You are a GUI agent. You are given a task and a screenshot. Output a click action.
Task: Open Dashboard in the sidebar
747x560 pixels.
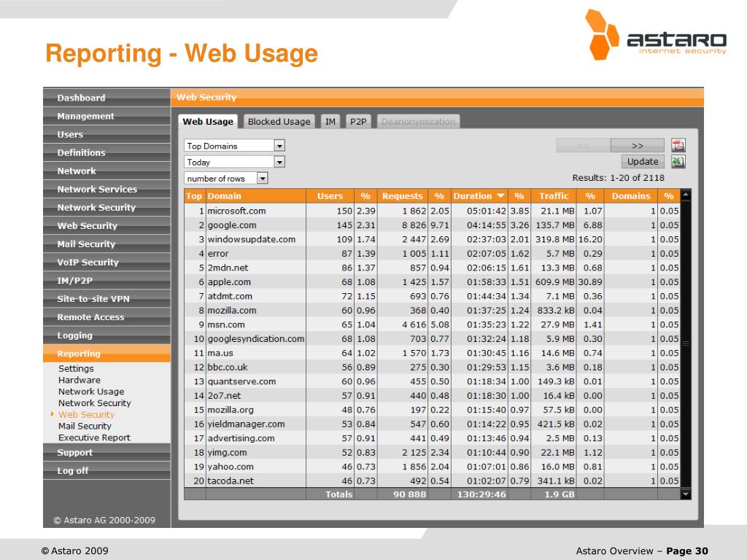point(107,98)
